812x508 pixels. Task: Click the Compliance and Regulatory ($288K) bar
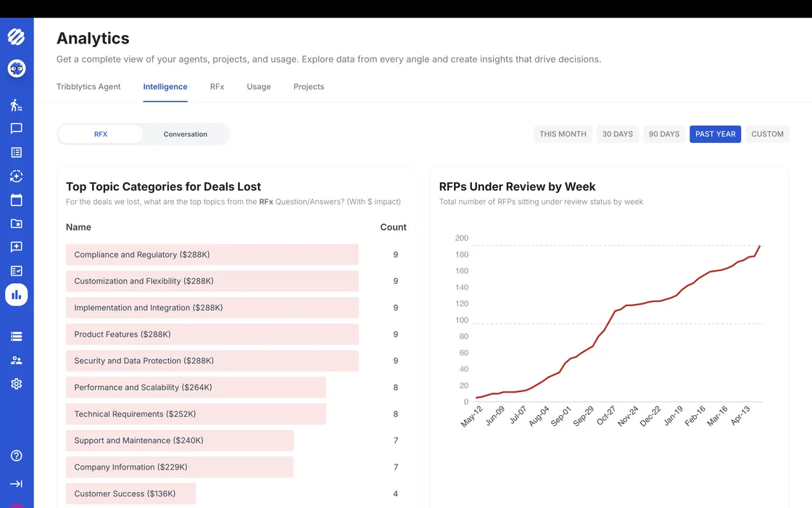(212, 255)
